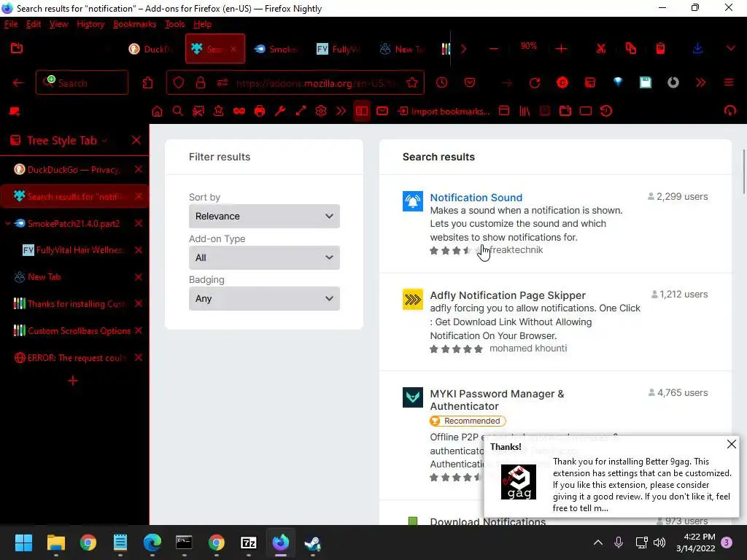Viewport: 747px width, 560px height.
Task: Click the Import bookmarks... button
Action: point(444,112)
